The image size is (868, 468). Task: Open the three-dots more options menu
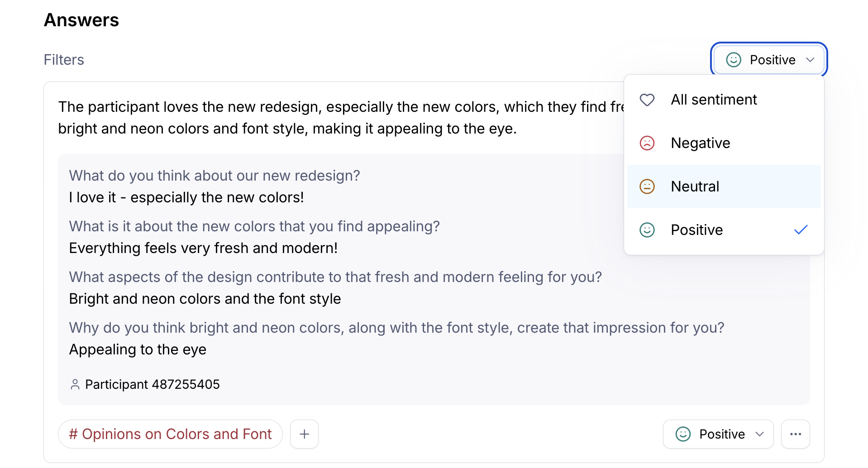point(796,434)
